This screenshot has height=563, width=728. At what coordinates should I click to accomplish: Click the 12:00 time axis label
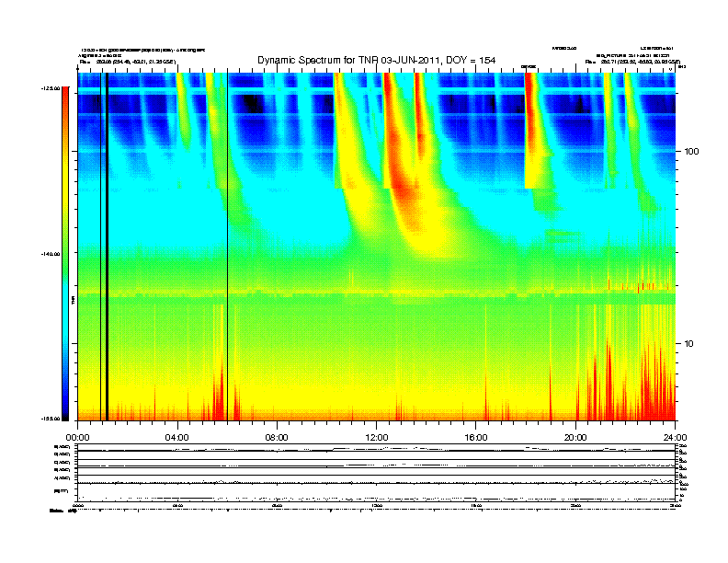click(x=377, y=438)
